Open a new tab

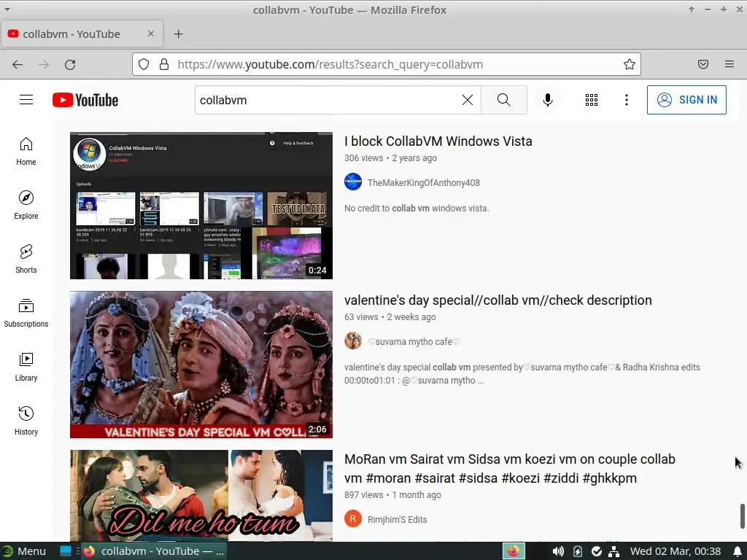(x=178, y=34)
